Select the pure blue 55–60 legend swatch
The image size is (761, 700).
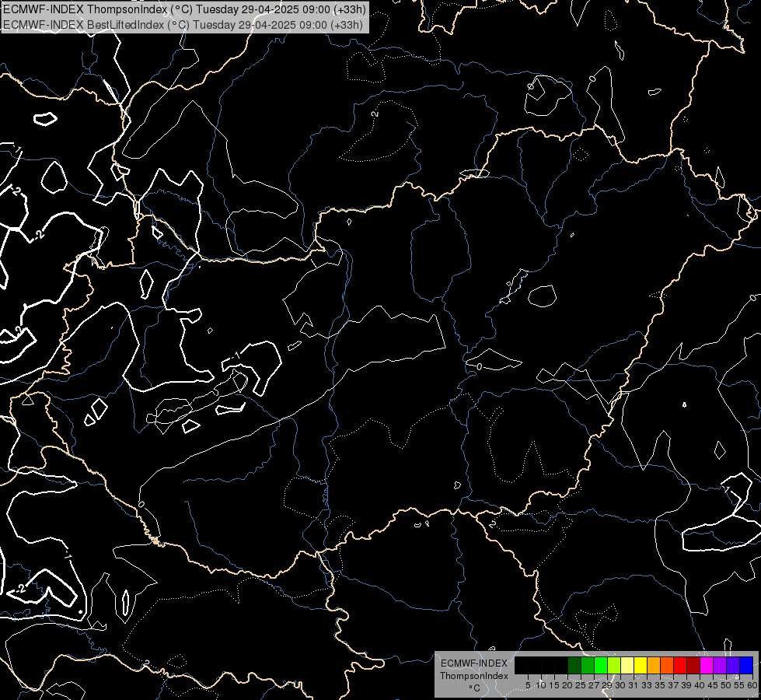coord(746,665)
